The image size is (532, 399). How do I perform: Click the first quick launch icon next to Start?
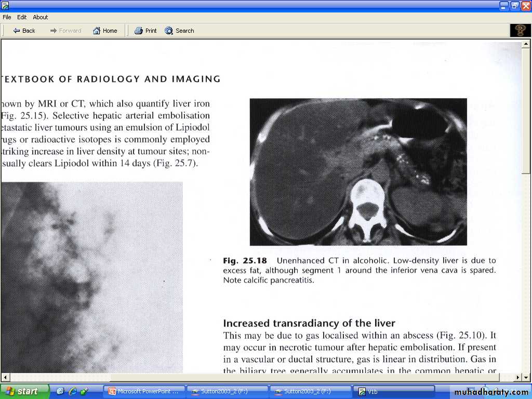tap(60, 391)
